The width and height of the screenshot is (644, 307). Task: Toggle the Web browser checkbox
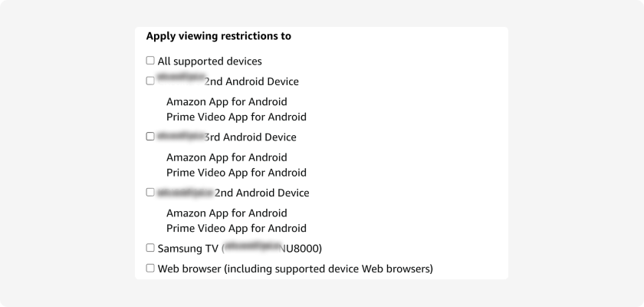point(150,269)
